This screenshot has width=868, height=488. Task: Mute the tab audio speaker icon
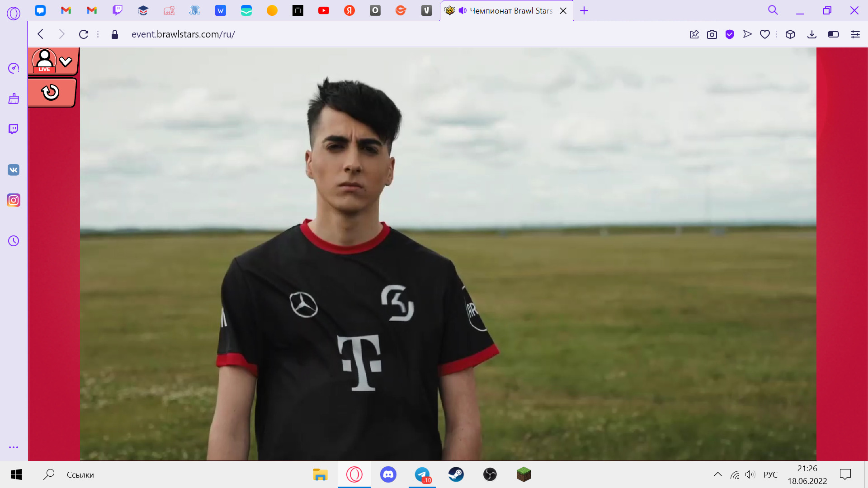coord(462,10)
